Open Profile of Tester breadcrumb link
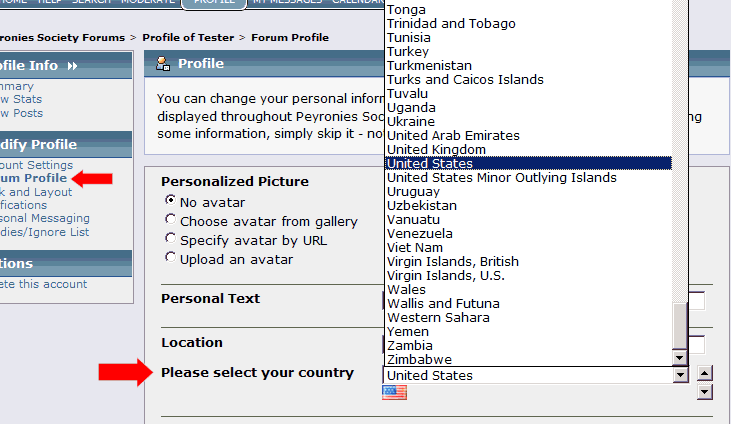 click(188, 37)
